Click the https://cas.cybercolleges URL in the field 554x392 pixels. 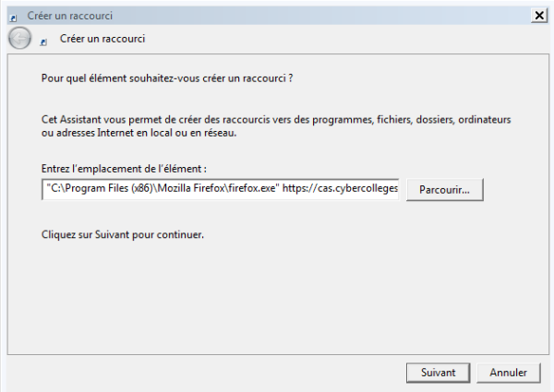341,190
